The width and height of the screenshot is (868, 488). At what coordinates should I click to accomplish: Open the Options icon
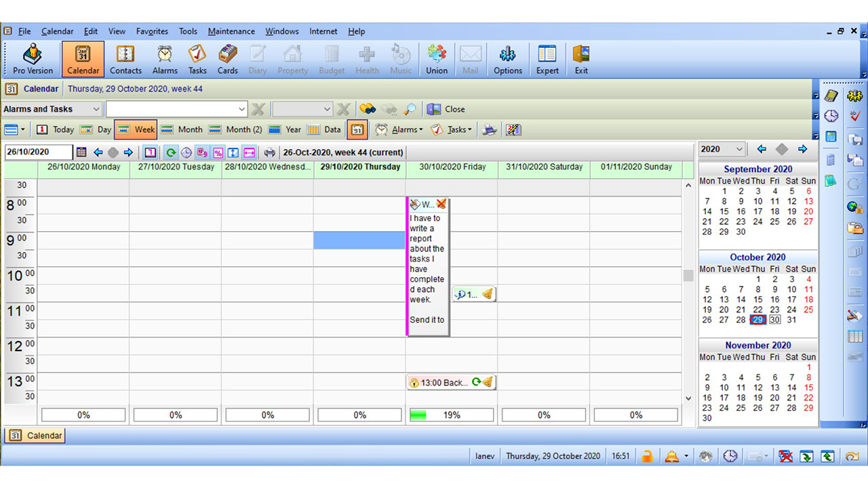(507, 59)
